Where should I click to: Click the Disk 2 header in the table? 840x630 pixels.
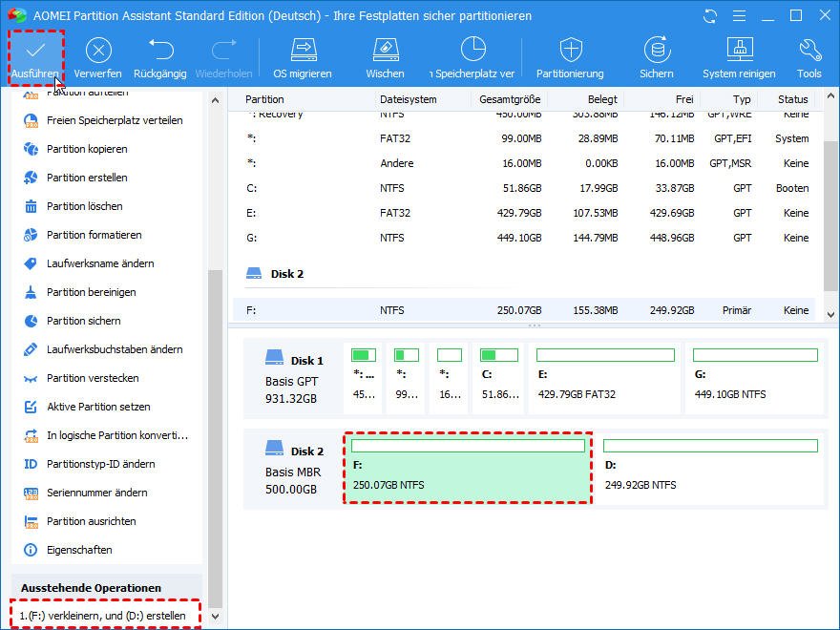(x=275, y=274)
